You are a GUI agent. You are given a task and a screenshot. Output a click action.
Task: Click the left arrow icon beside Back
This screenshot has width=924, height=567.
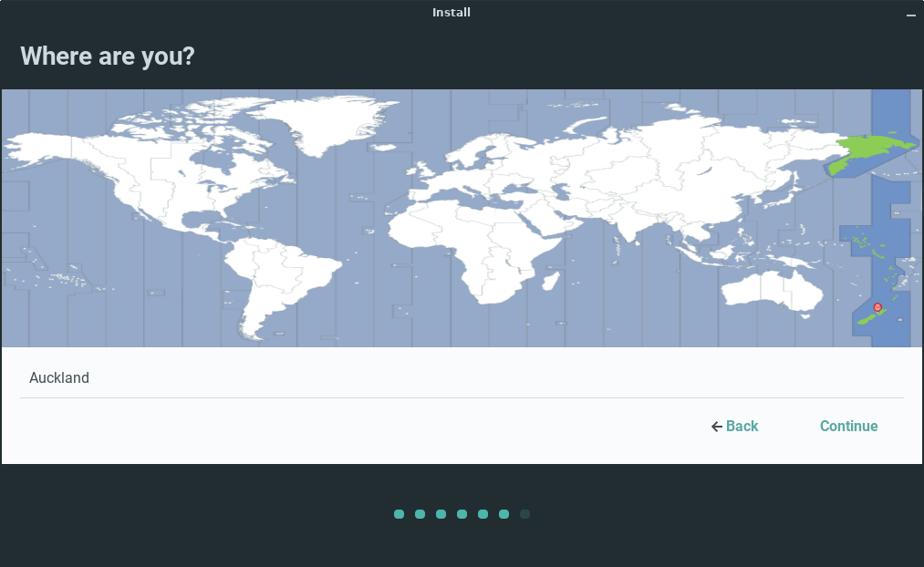click(x=717, y=427)
